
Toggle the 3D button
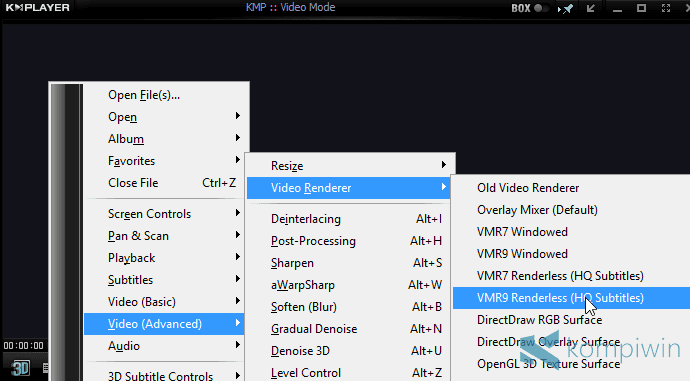[x=20, y=368]
